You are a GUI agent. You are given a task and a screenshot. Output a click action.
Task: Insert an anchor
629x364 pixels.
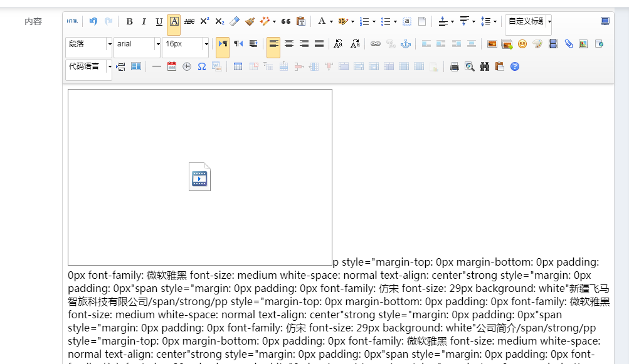point(405,44)
